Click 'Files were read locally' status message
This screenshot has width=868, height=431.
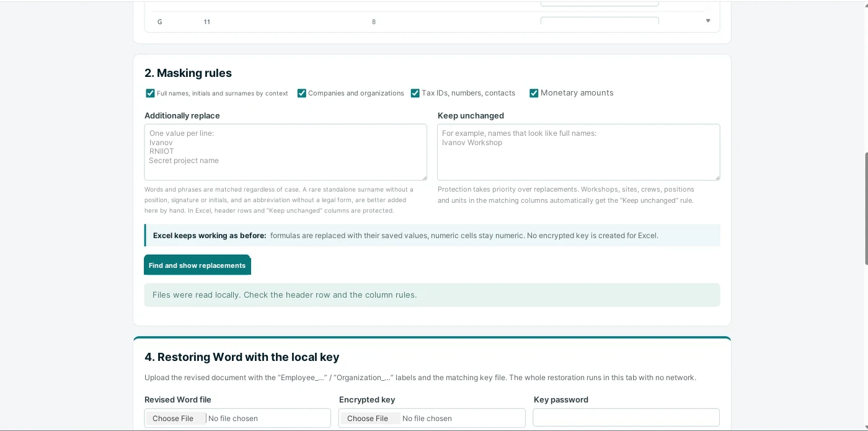pyautogui.click(x=432, y=295)
